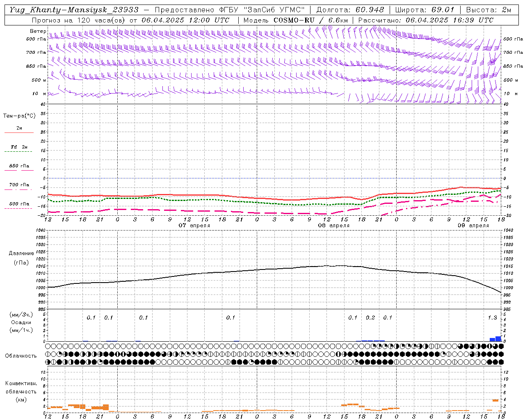Click the 700 гПа dash-dot pink legend line

click(x=18, y=190)
